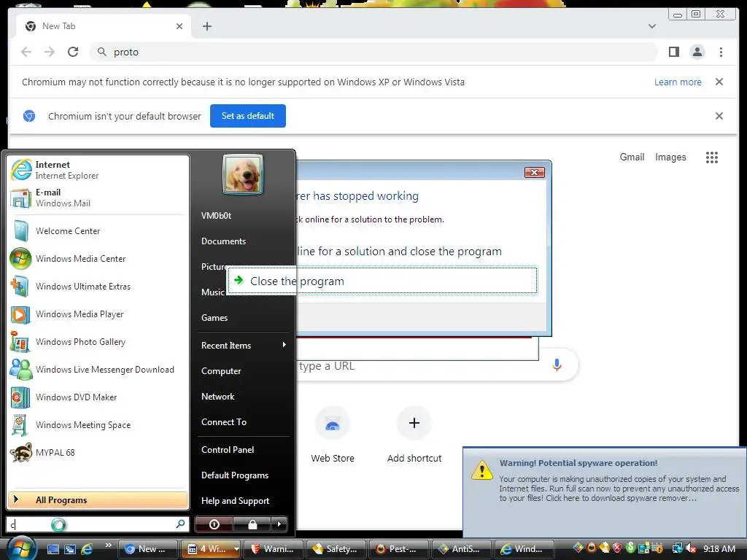
Task: Open Windows Meeting Space
Action: pos(98,425)
